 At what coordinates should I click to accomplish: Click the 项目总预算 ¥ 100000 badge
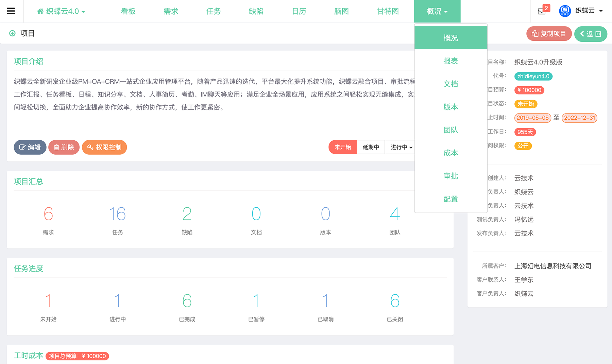click(77, 356)
